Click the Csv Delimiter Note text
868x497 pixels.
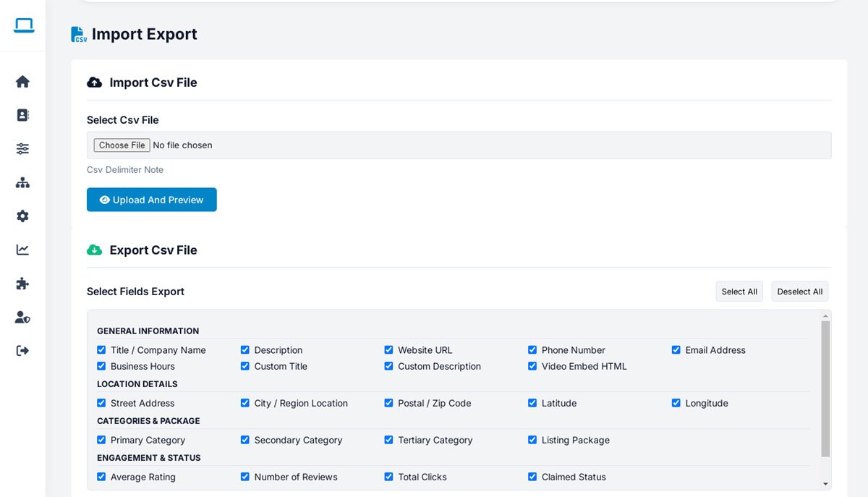pos(125,170)
